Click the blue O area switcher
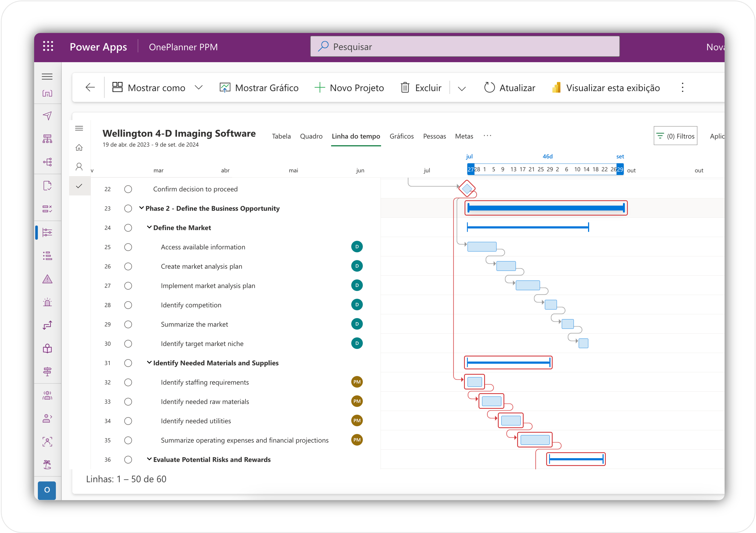 (47, 490)
